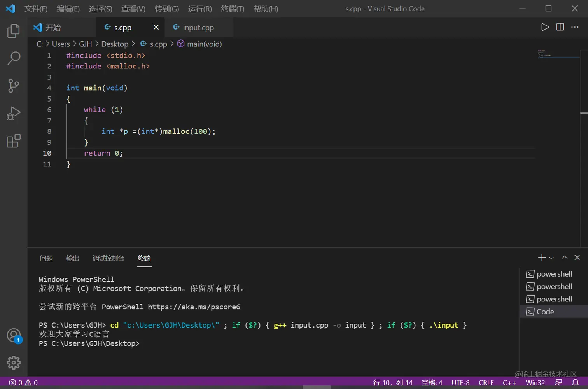Click line number 10 in gutter
588x389 pixels.
click(47, 153)
